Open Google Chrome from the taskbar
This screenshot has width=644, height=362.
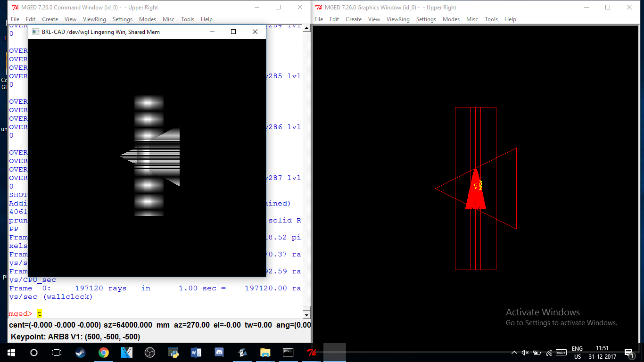[104, 352]
